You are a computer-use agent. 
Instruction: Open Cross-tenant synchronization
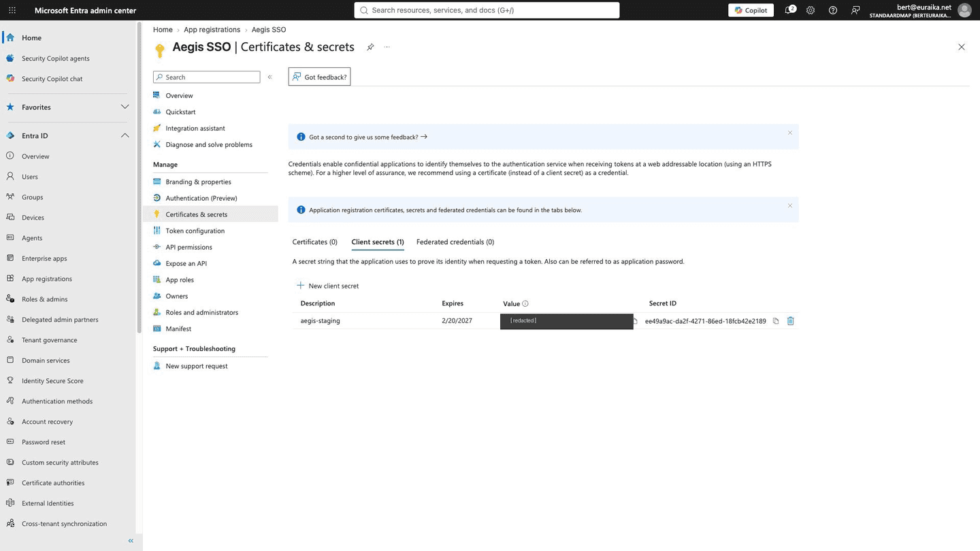64,523
